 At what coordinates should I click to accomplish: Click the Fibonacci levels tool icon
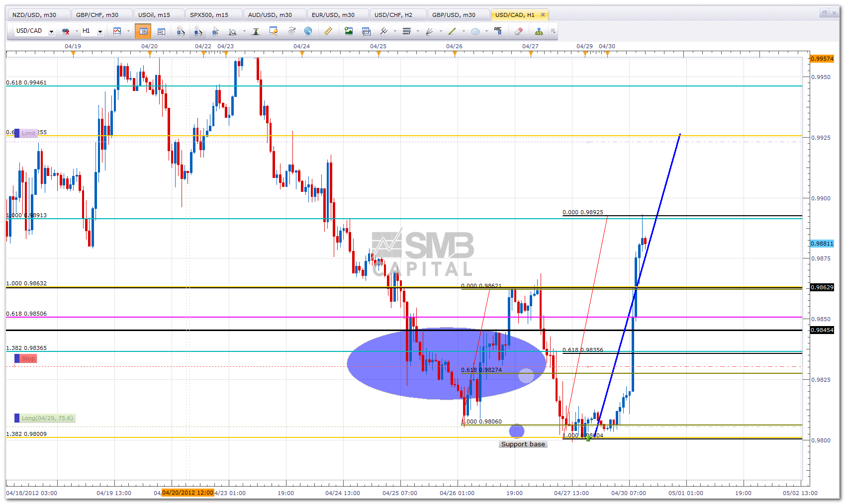coord(407,31)
